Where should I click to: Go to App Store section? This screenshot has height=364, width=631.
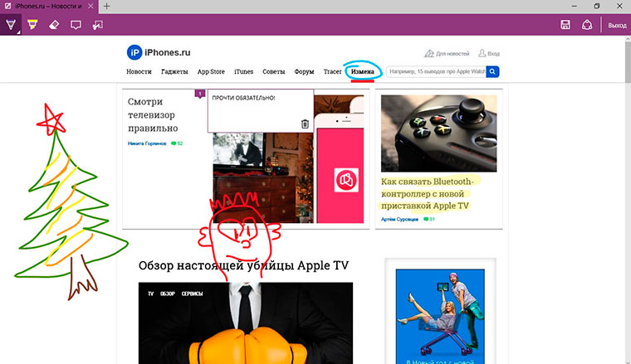(211, 71)
